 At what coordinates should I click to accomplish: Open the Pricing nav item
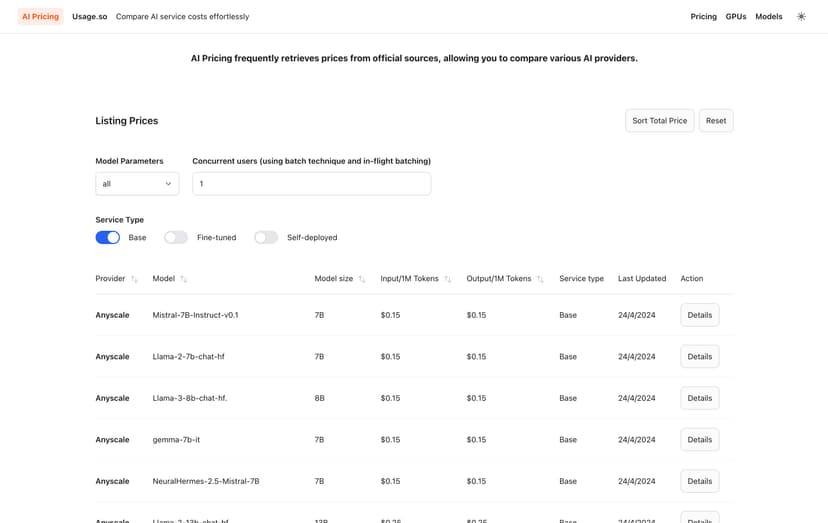(x=703, y=16)
